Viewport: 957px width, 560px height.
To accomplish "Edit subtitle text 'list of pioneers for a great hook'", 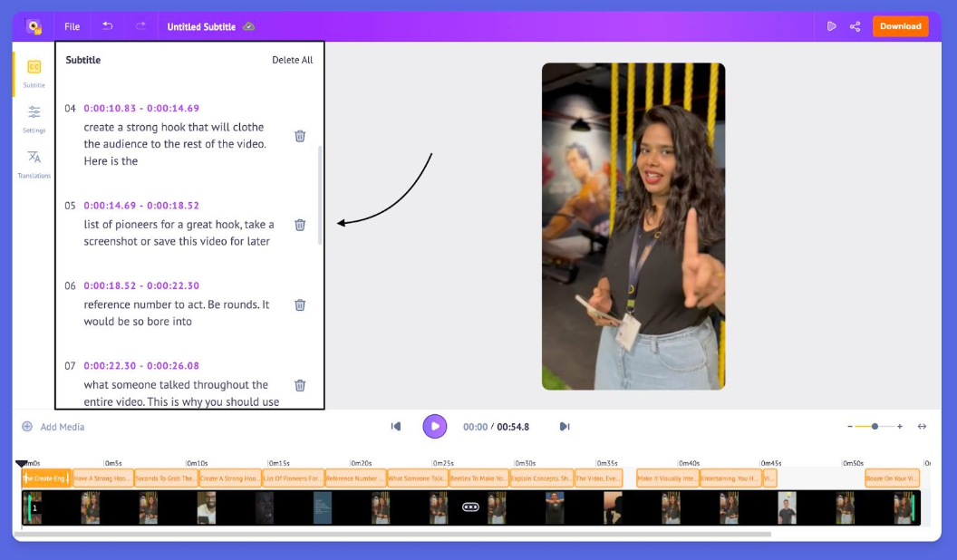I will tap(161, 225).
